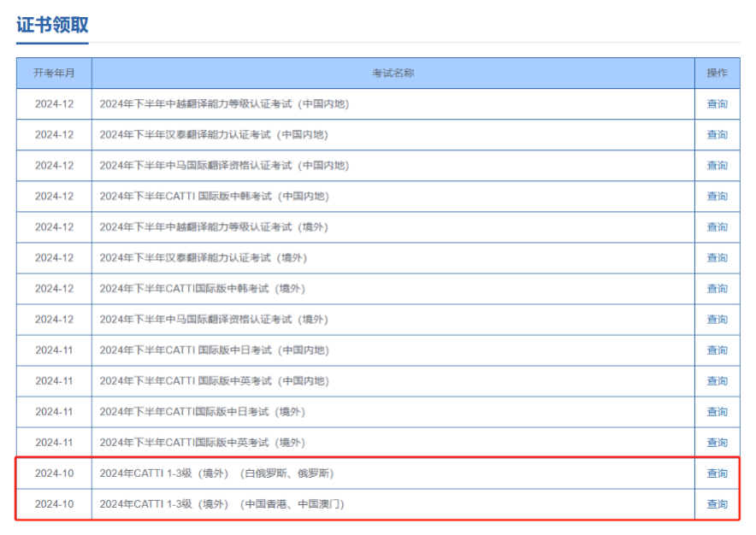This screenshot has height=535, width=756.
Task: Open 查询 for CATTI 1-3级（白俄罗斯、俄罗斯）
Action: point(717,473)
